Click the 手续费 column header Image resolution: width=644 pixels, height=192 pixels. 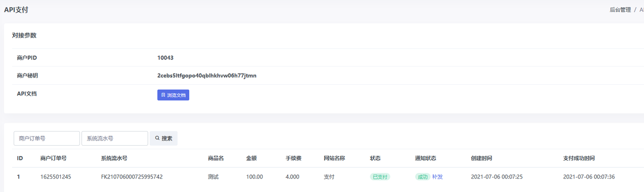(x=293, y=158)
